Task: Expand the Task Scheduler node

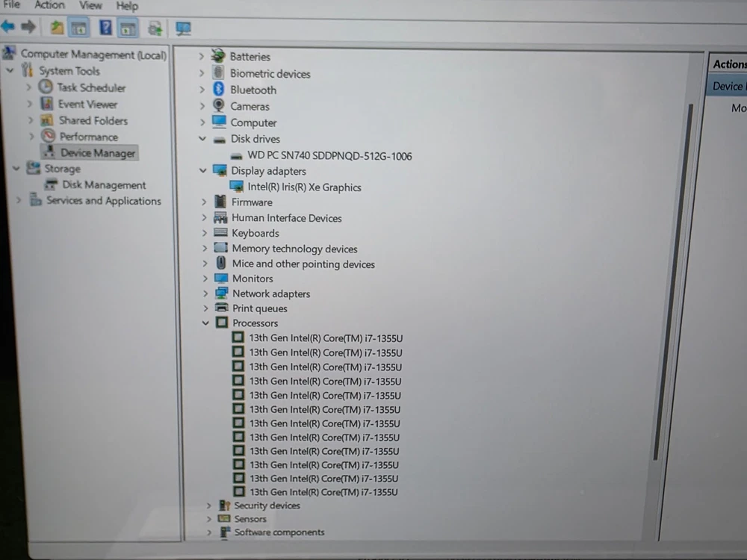Action: tap(30, 87)
